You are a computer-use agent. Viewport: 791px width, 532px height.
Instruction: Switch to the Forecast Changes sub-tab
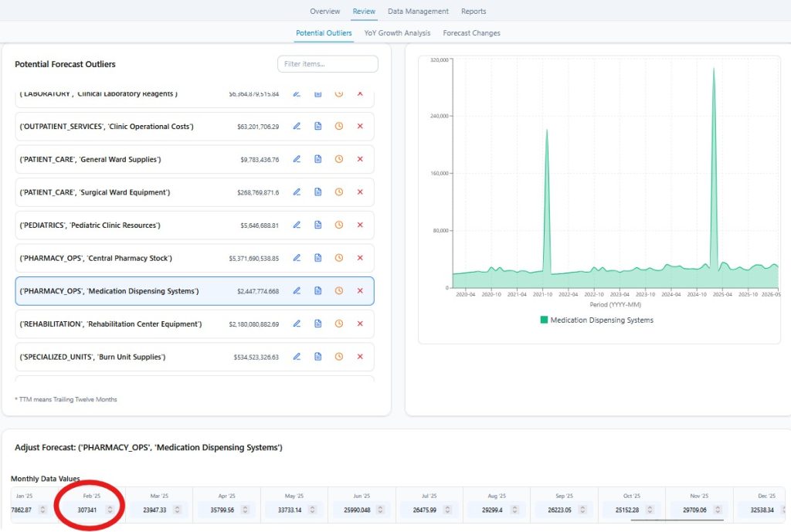click(x=472, y=32)
